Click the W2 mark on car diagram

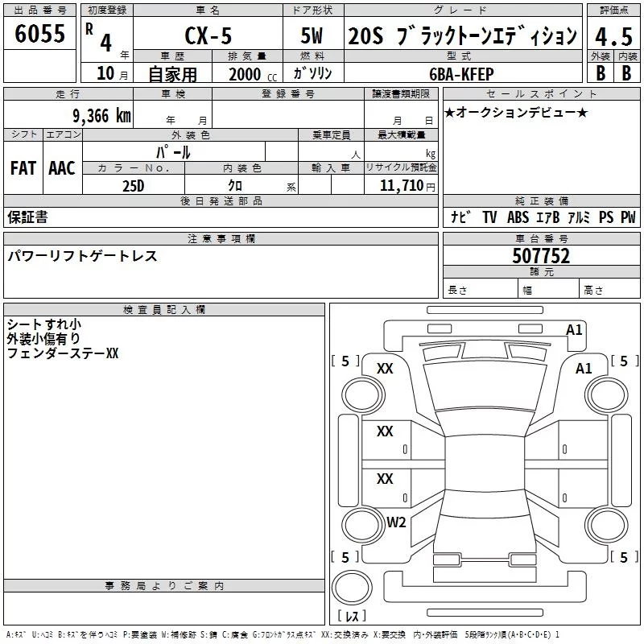[x=396, y=522]
